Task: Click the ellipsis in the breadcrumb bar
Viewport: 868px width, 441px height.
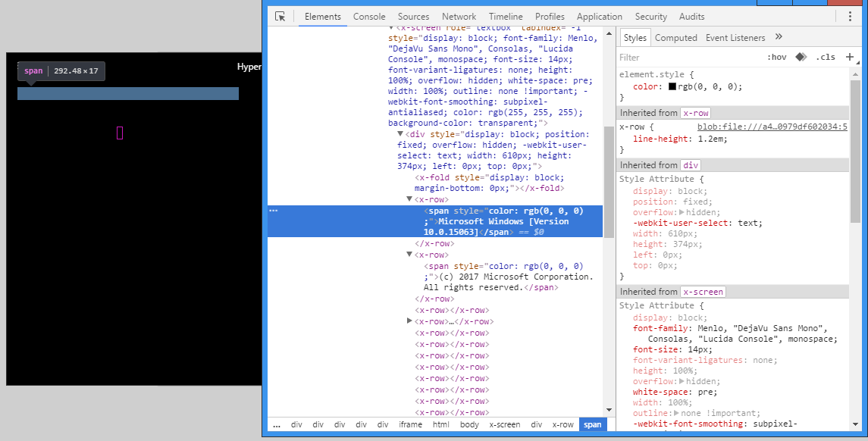Action: click(x=276, y=424)
